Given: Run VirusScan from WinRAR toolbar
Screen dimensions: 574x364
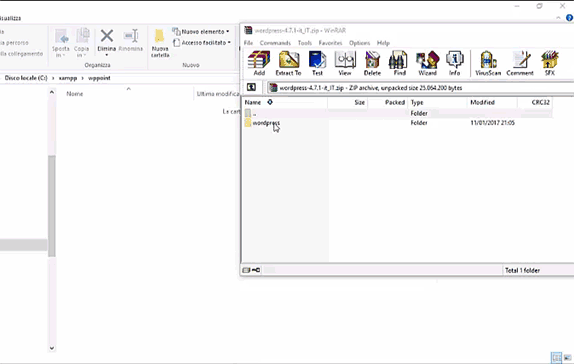Looking at the screenshot, I should coord(488,63).
